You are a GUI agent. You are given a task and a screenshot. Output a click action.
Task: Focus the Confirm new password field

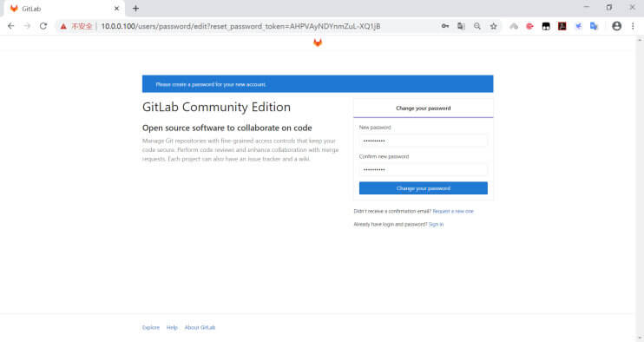point(423,169)
